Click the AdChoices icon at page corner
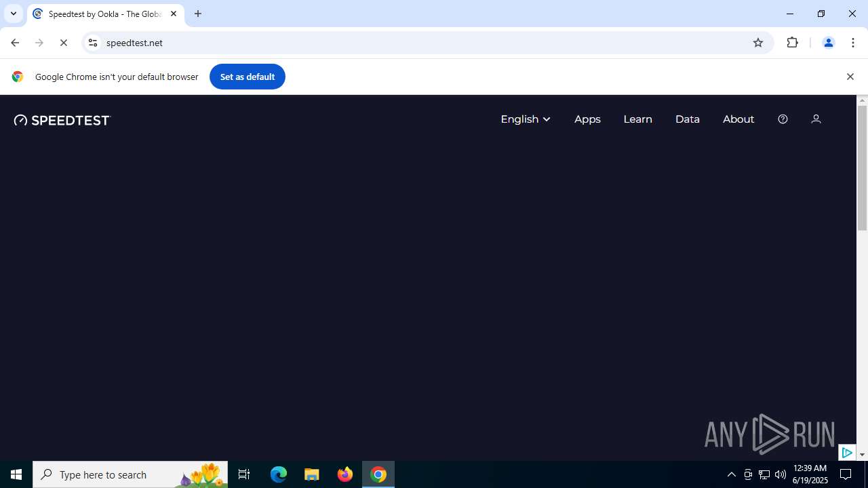The image size is (868, 488). click(847, 452)
